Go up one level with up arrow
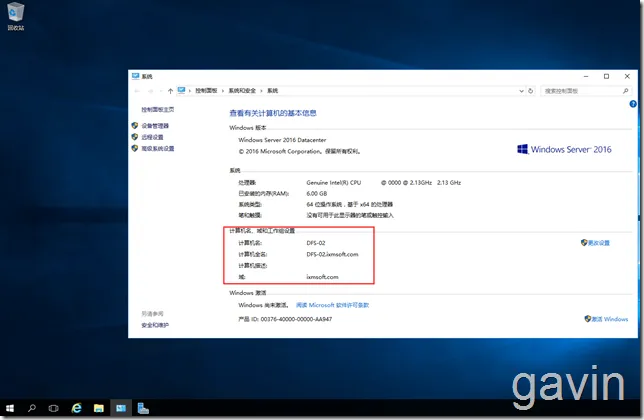 point(170,91)
